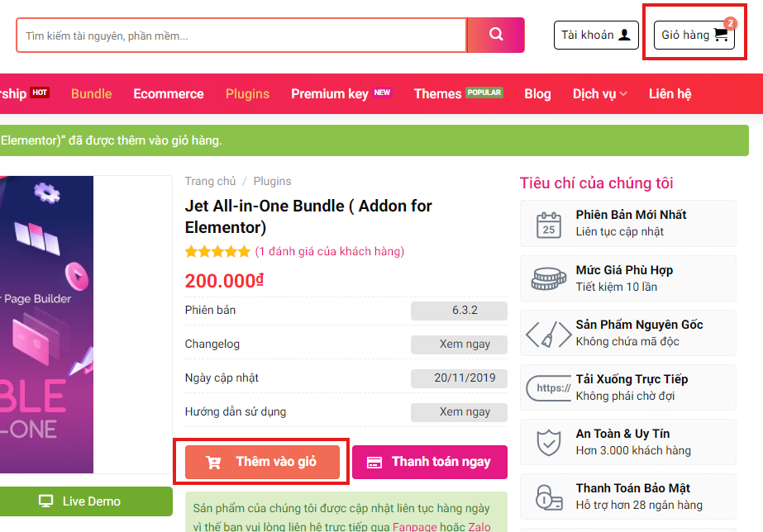This screenshot has width=763, height=532.
Task: Open the Live Demo button
Action: (x=80, y=501)
